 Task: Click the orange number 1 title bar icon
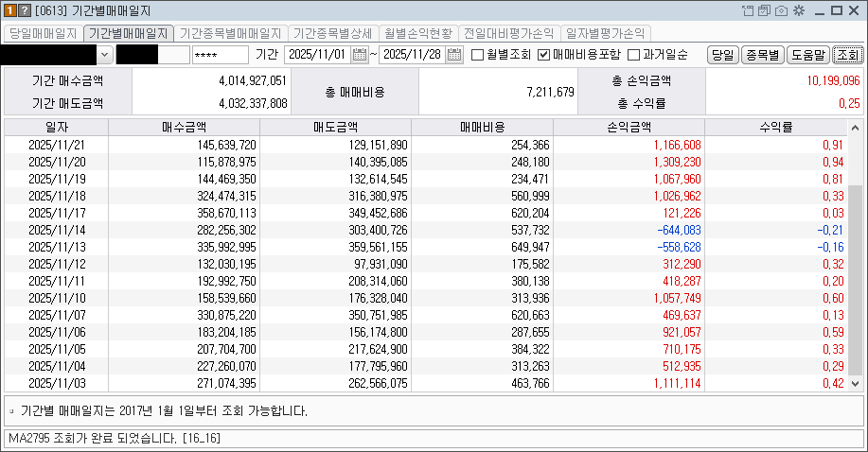[9, 10]
